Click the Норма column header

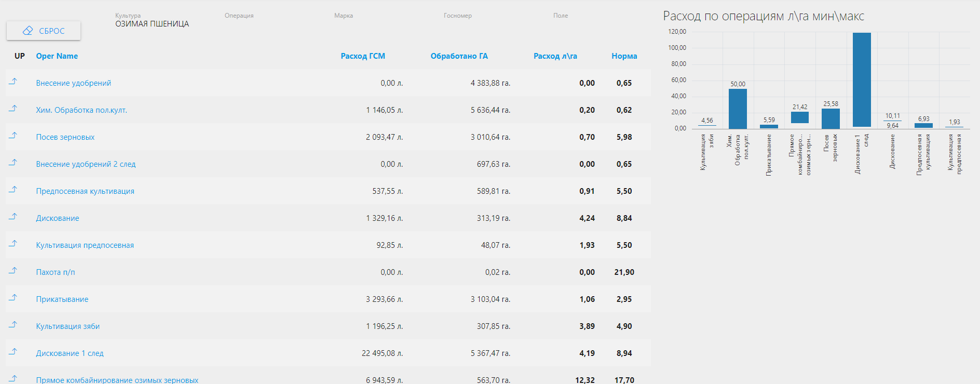[624, 56]
